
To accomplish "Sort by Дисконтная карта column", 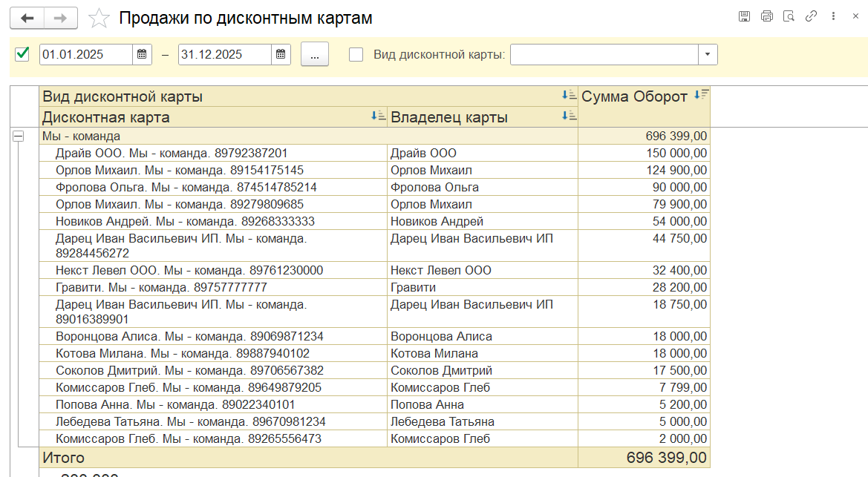I will 378,115.
